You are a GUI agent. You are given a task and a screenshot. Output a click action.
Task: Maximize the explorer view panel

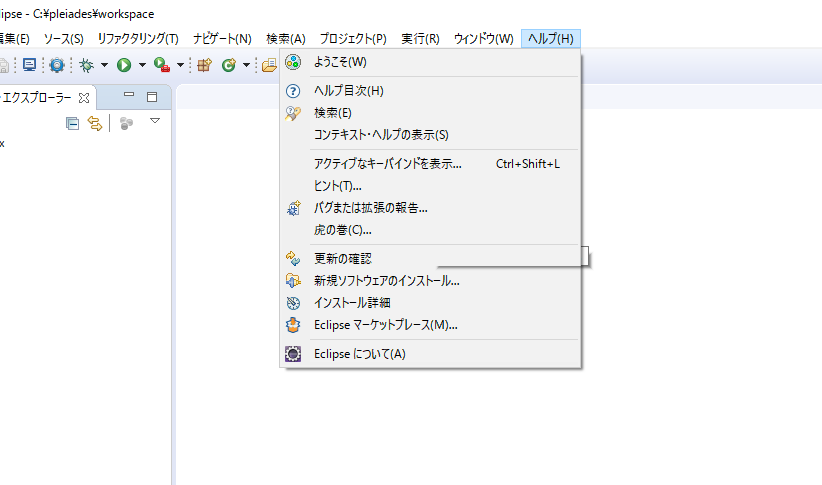[152, 97]
